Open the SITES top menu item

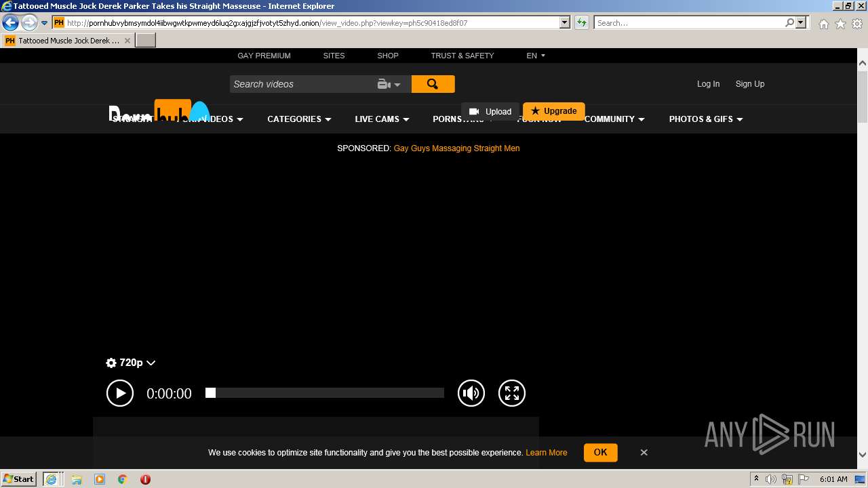click(x=334, y=56)
